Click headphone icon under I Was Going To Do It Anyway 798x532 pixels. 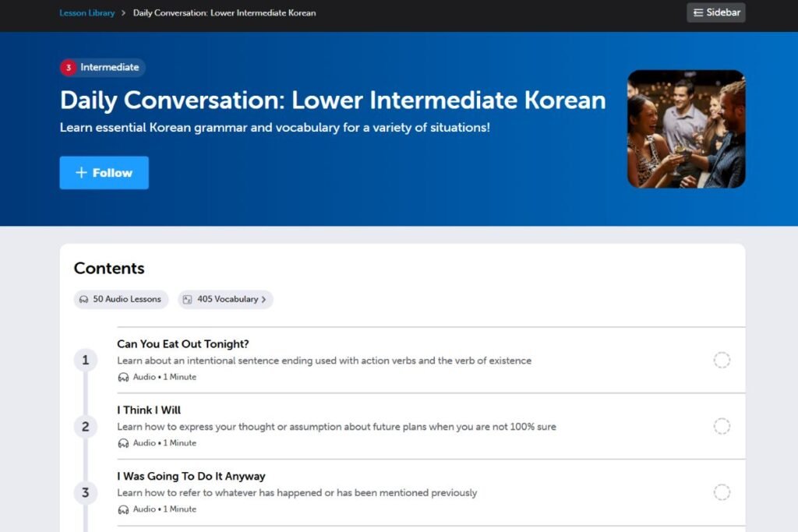(123, 509)
